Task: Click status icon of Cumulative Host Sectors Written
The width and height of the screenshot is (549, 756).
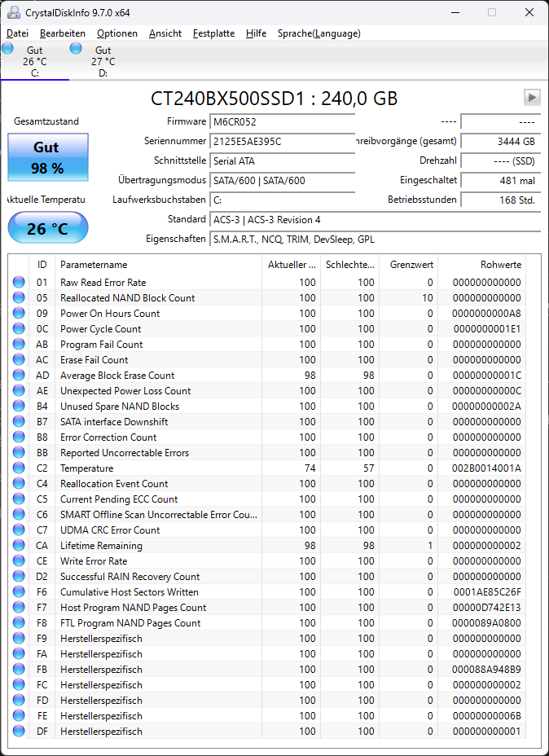Action: coord(19,591)
